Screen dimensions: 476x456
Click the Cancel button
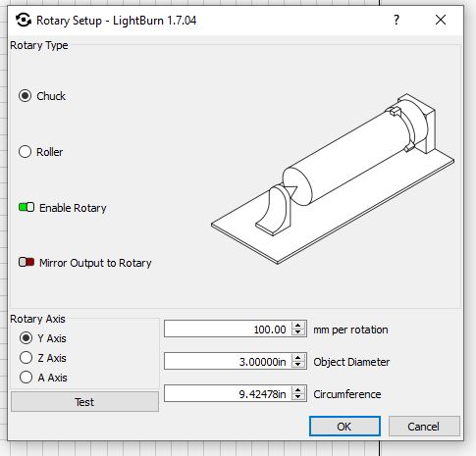pyautogui.click(x=424, y=427)
